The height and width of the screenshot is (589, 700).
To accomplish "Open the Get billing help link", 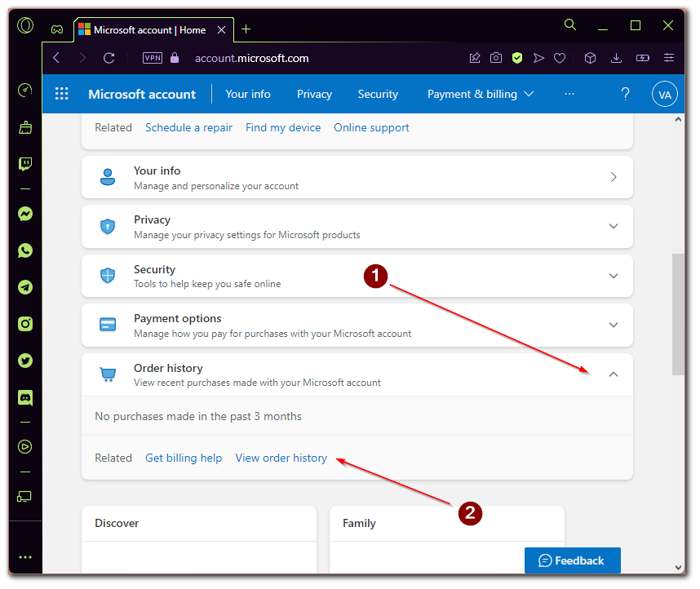I will pos(184,458).
